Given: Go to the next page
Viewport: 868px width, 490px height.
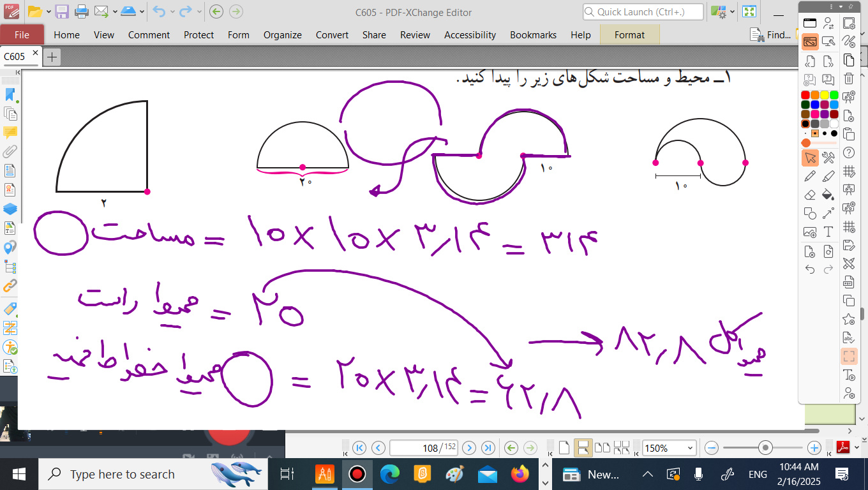Looking at the screenshot, I should 469,448.
